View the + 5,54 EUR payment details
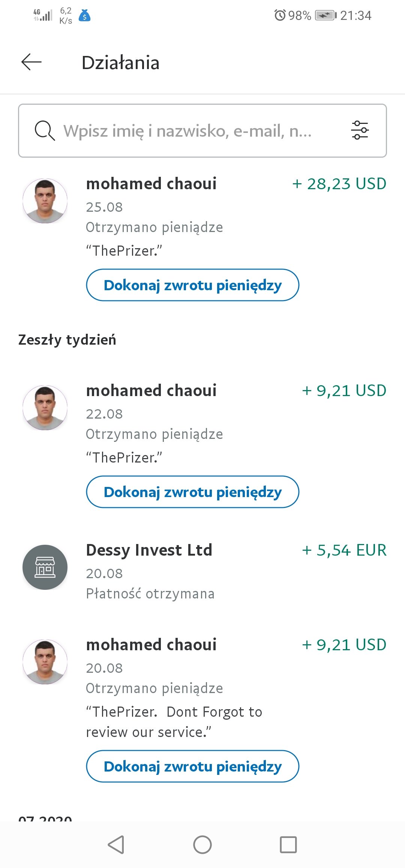Viewport: 405px width, 868px height. [344, 550]
